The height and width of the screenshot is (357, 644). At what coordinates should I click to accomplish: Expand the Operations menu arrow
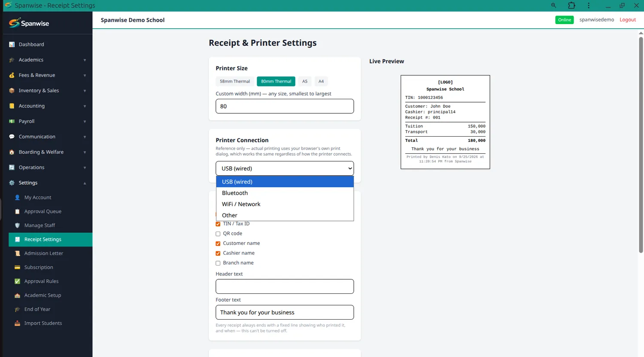pyautogui.click(x=85, y=168)
